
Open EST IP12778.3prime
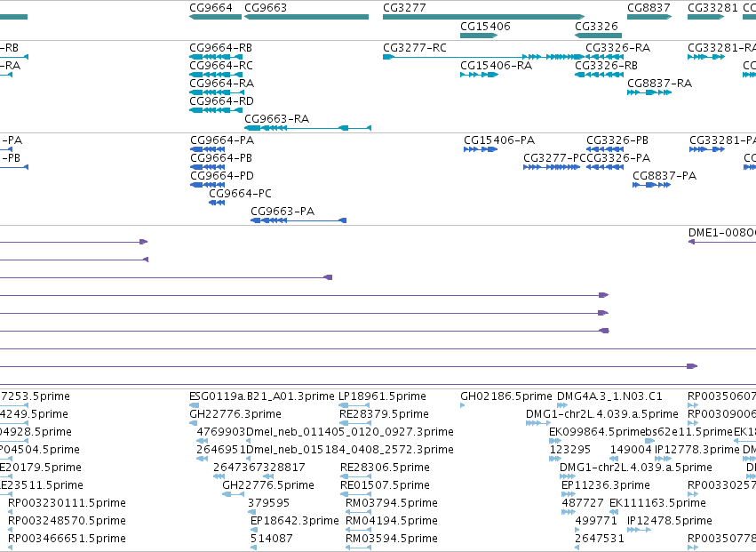pos(697,450)
